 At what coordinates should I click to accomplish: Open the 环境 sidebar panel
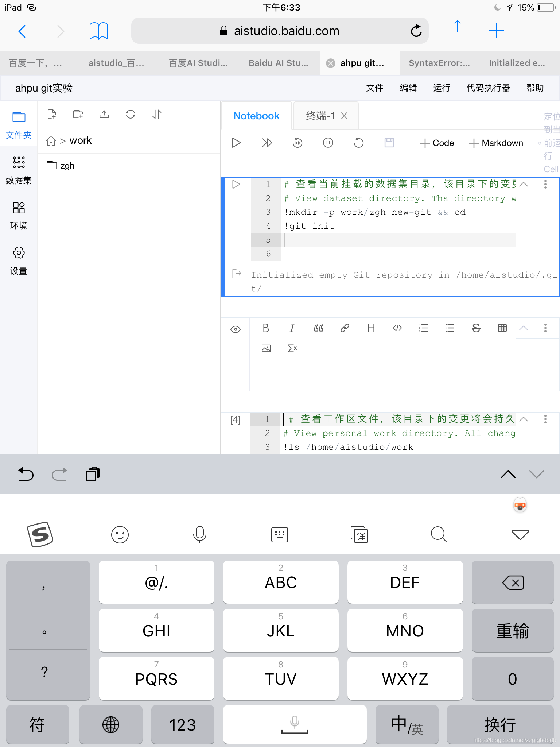19,215
